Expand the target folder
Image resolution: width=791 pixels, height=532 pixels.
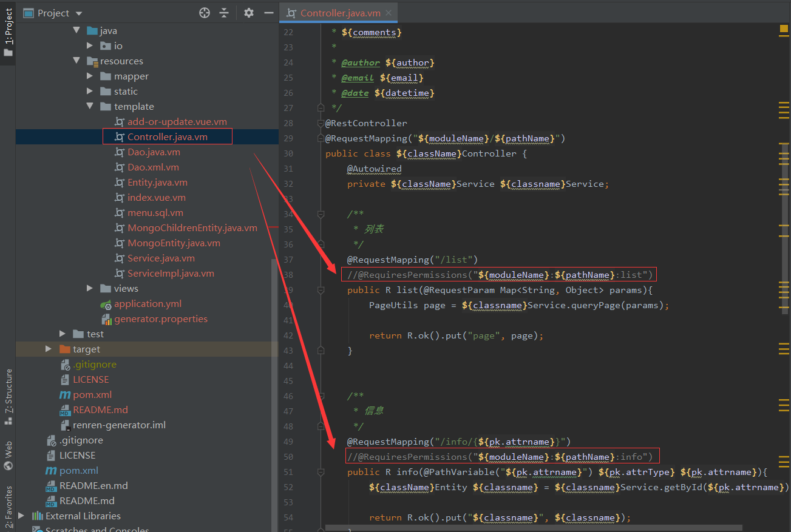point(49,349)
